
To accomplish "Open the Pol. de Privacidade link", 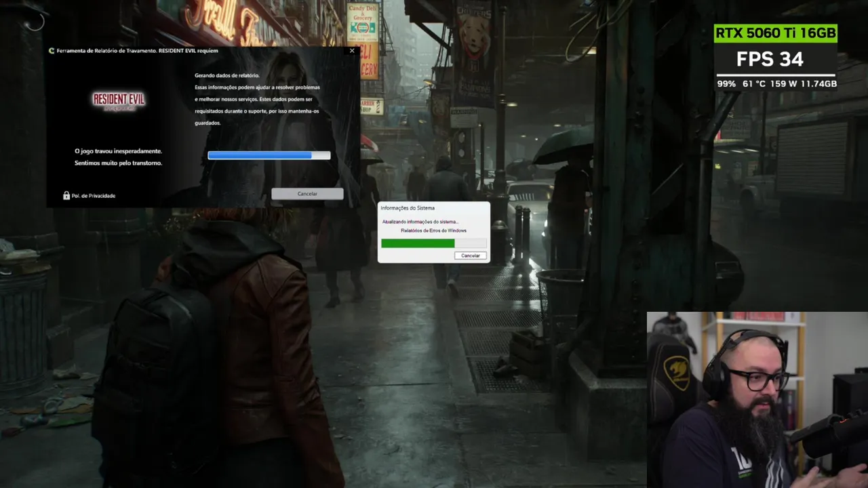I will pyautogui.click(x=94, y=196).
